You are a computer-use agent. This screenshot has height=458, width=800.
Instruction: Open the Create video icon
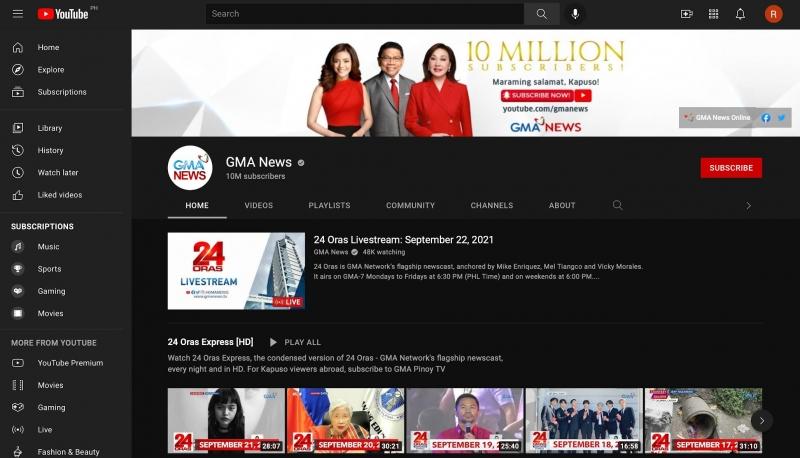tap(687, 14)
